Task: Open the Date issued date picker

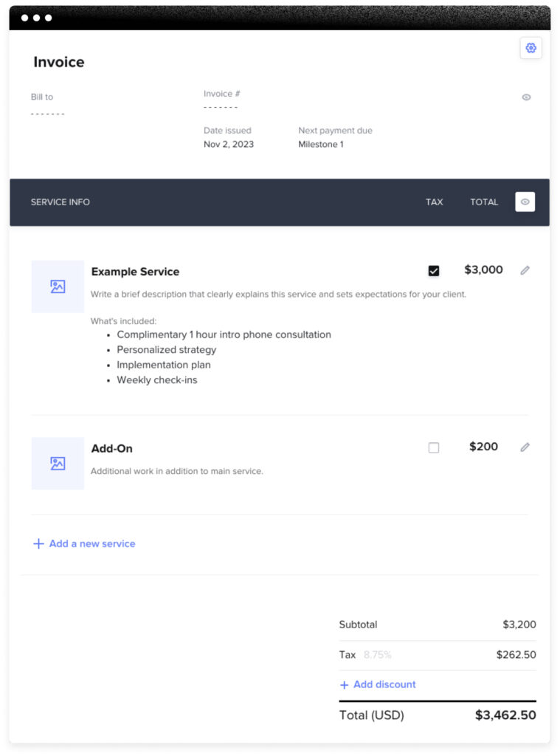Action: click(227, 144)
